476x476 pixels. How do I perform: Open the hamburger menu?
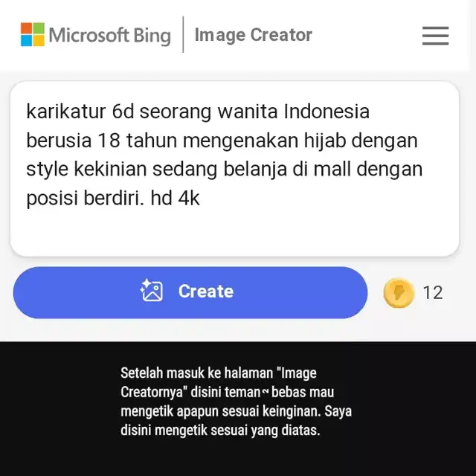coord(435,36)
